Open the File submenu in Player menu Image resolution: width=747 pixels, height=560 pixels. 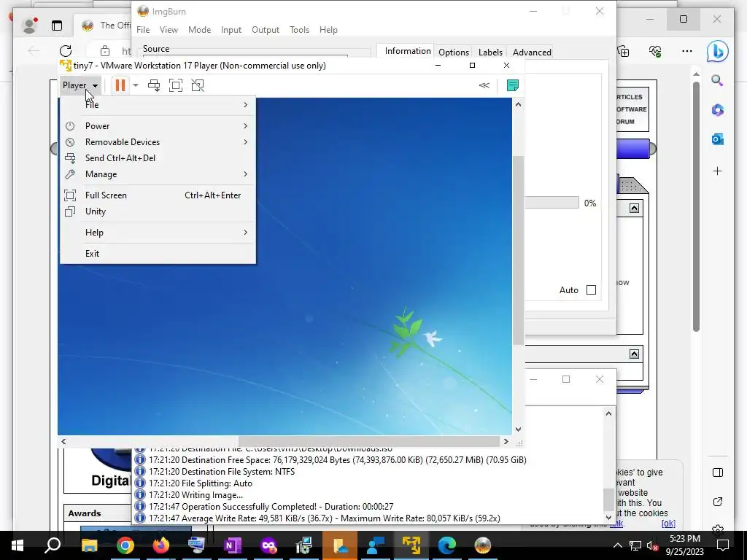coord(158,105)
